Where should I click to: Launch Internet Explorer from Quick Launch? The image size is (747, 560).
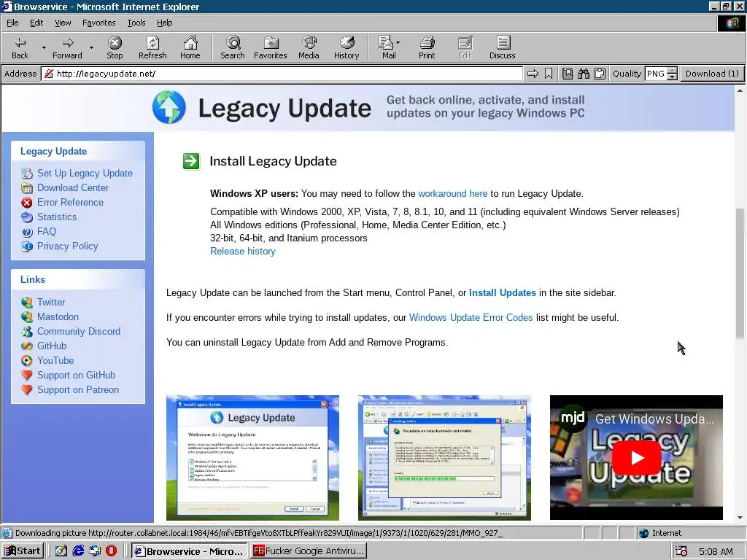78,551
